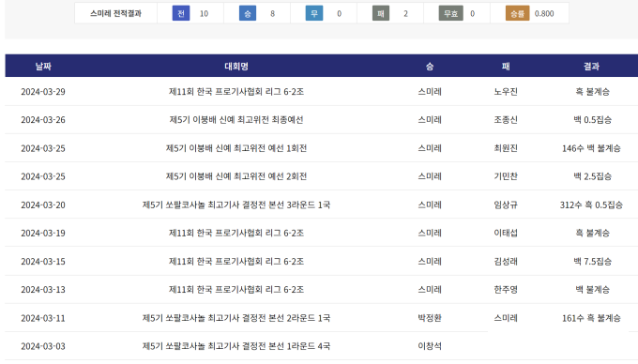Open 쏘팔코사놀 최고기사 결정전 본선 1라운드 4국

[236, 345]
